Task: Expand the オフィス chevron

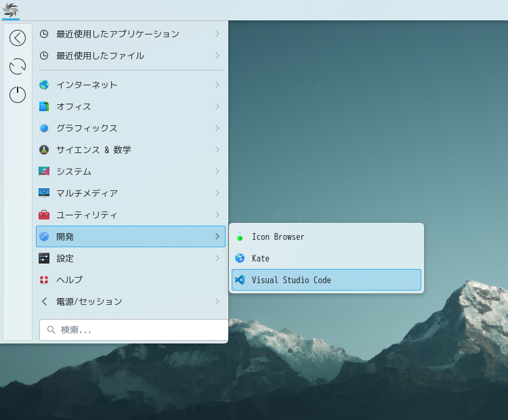Action: pos(217,106)
